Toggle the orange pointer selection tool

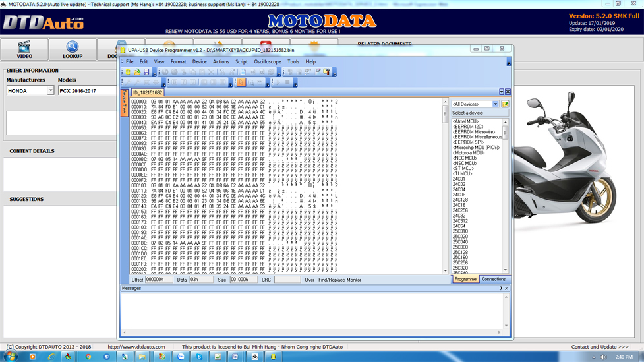click(x=241, y=82)
